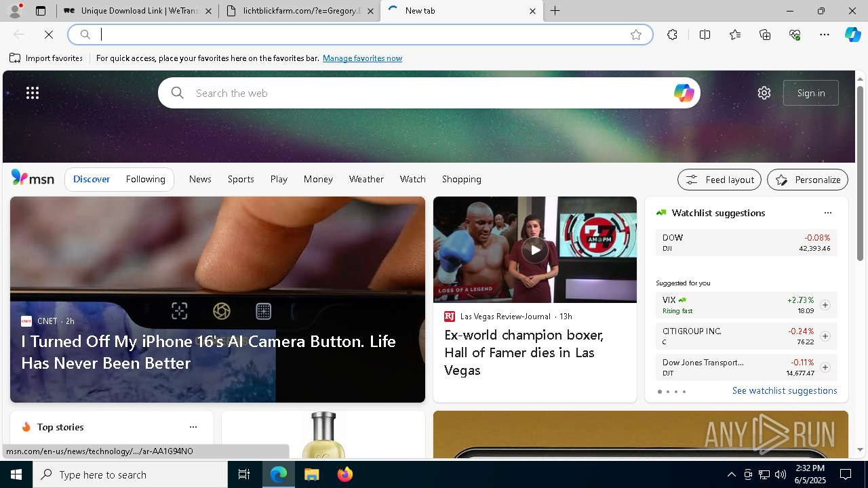Show hidden system tray icons
868x488 pixels.
click(x=731, y=474)
